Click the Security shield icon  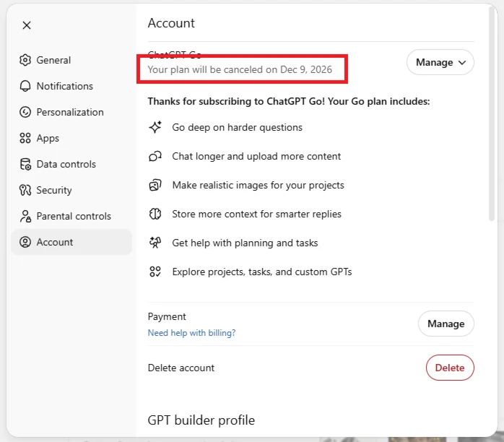(x=25, y=190)
